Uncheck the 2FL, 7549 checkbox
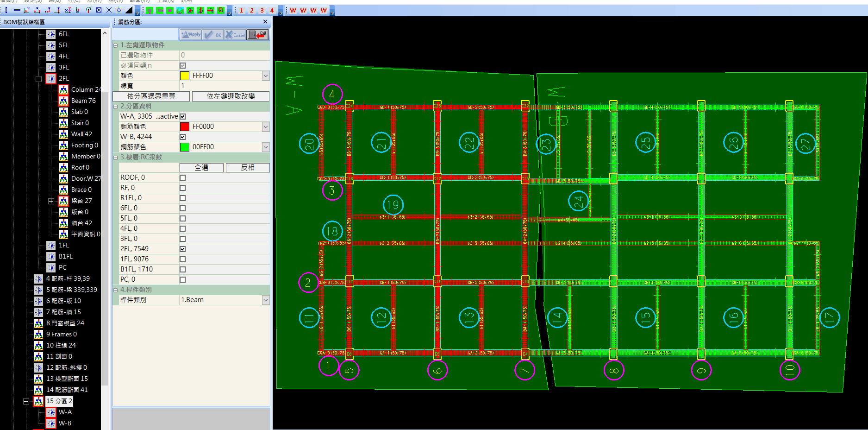Viewport: 868px width, 430px height. coord(183,249)
